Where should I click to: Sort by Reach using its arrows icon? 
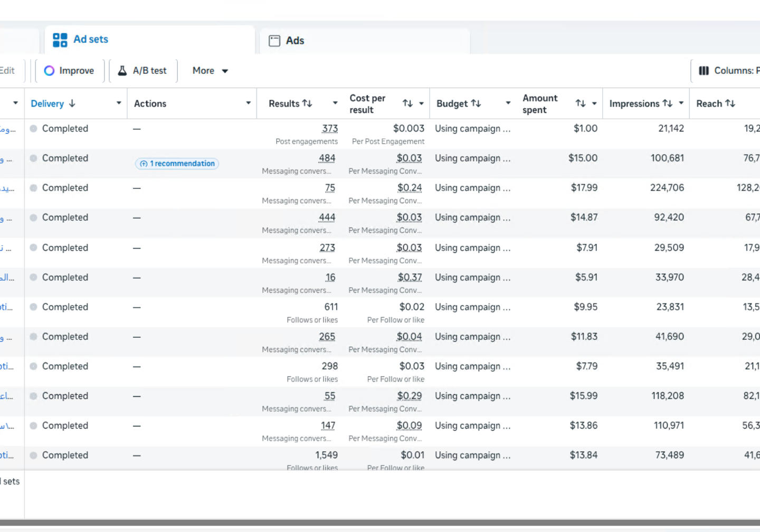point(730,103)
